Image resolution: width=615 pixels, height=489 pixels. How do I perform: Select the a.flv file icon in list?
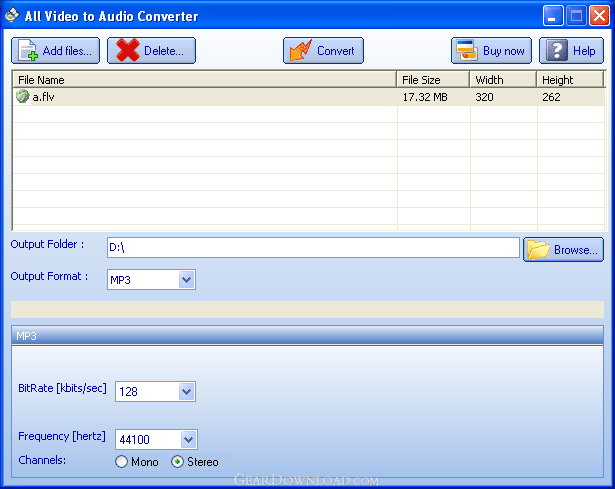(x=23, y=96)
